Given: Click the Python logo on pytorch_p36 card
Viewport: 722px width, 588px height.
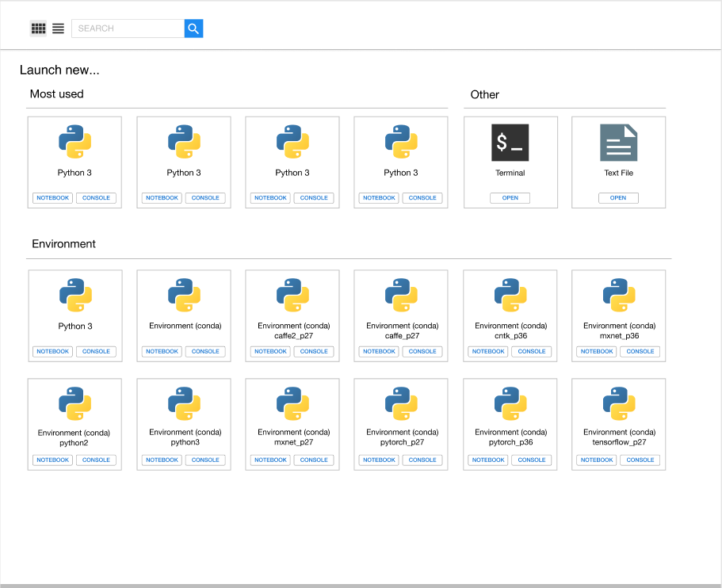Looking at the screenshot, I should click(510, 403).
